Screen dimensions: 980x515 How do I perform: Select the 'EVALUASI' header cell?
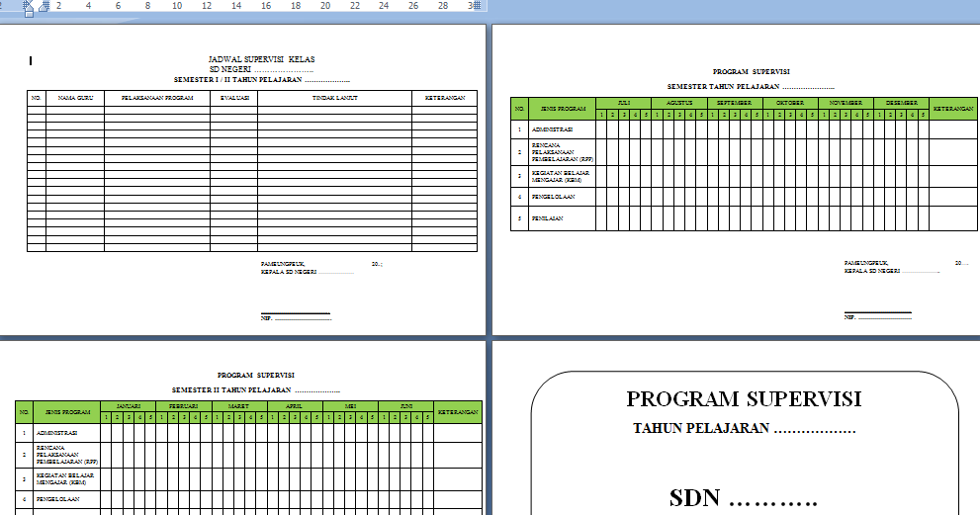pos(233,98)
